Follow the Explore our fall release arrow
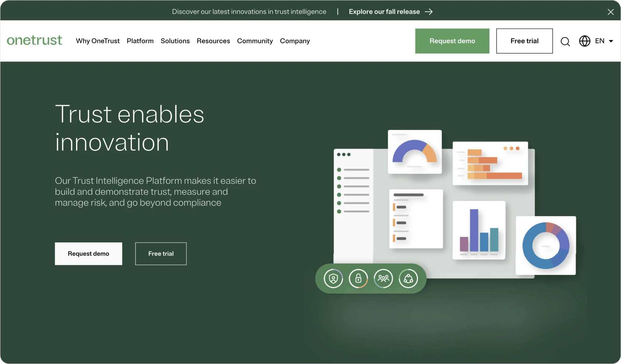The image size is (621, 364). point(429,12)
